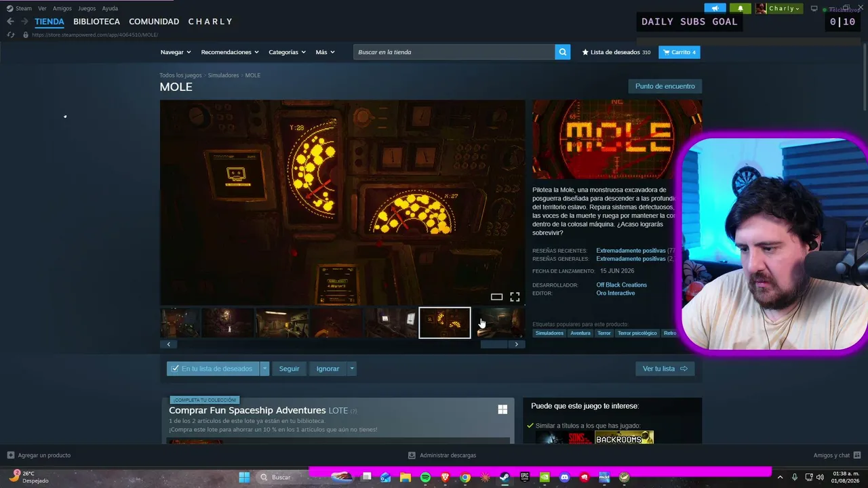Click the microphone icon in system tray
This screenshot has height=488, width=868.
coord(795,477)
